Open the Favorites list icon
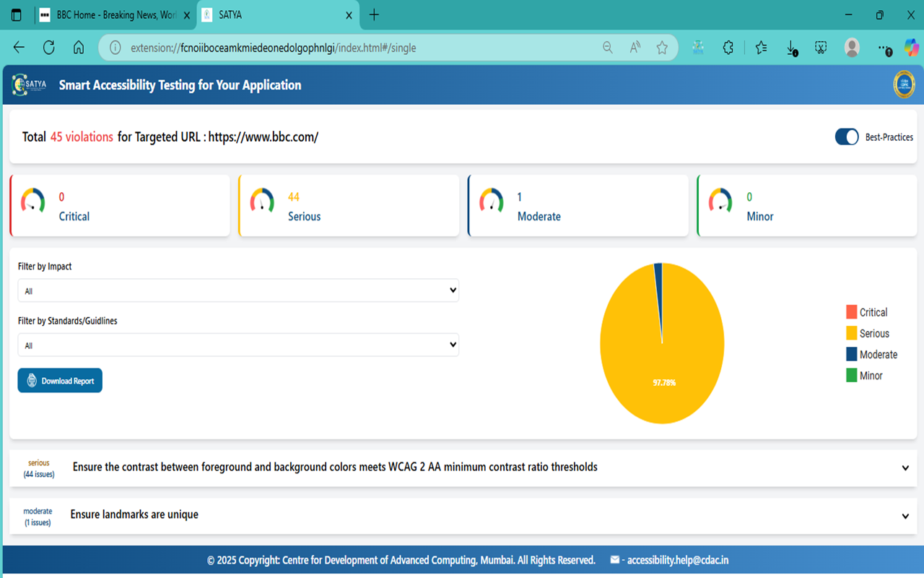Screen dimensions: 924x578 pyautogui.click(x=761, y=48)
